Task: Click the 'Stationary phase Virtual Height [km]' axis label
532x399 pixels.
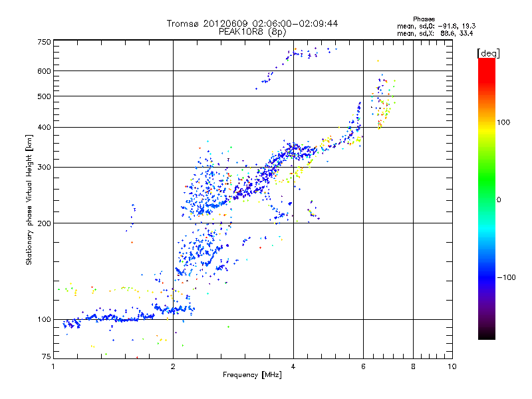Action: [29, 199]
